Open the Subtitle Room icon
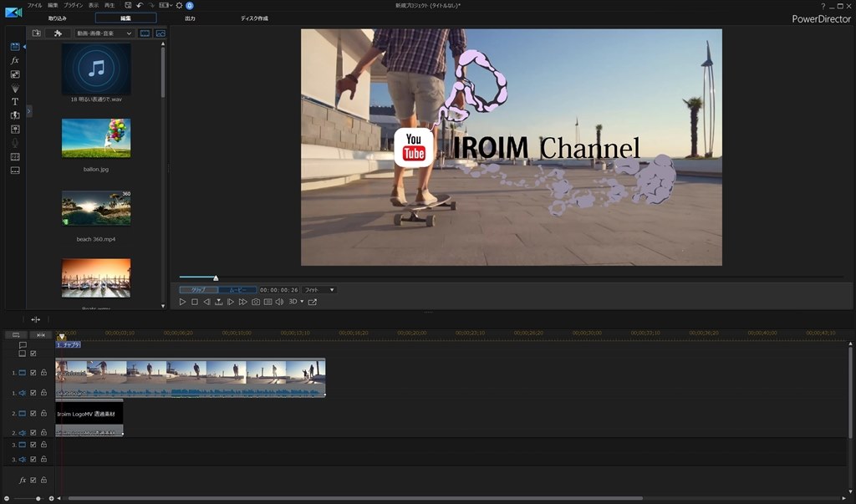 coord(15,171)
